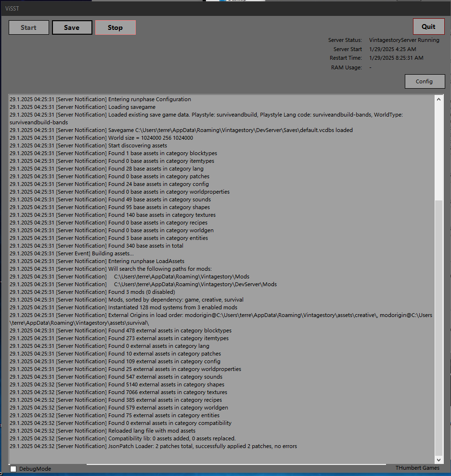This screenshot has width=451, height=476.
Task: Select 'Found 49 base assets in category sounds'
Action: (110, 199)
